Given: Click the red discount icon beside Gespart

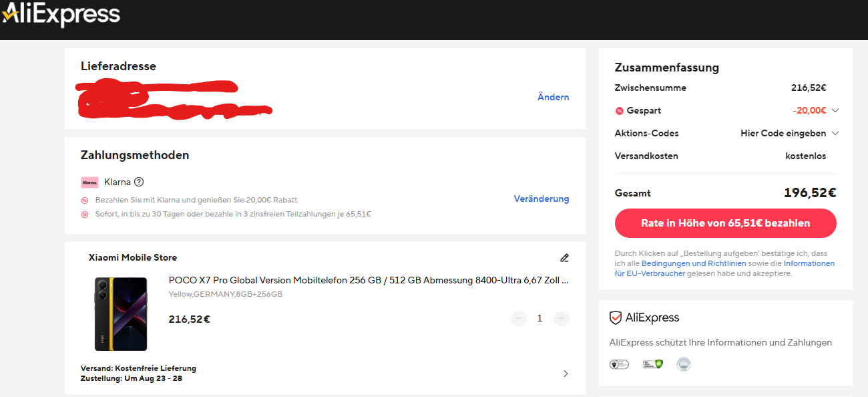Looking at the screenshot, I should 619,111.
